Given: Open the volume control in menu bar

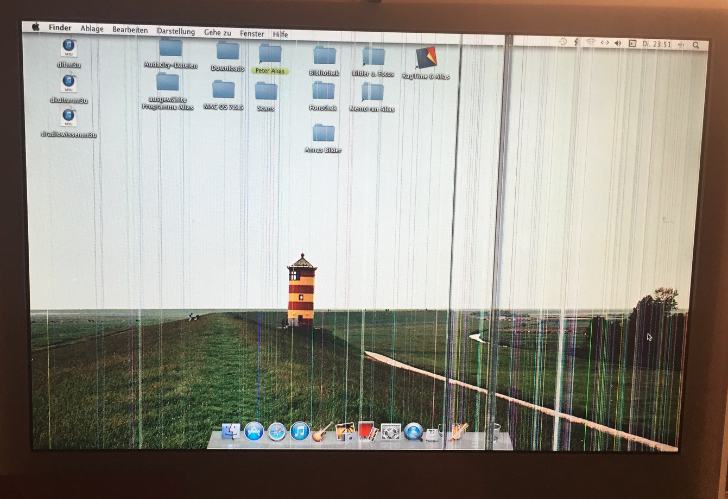Looking at the screenshot, I should click(616, 43).
